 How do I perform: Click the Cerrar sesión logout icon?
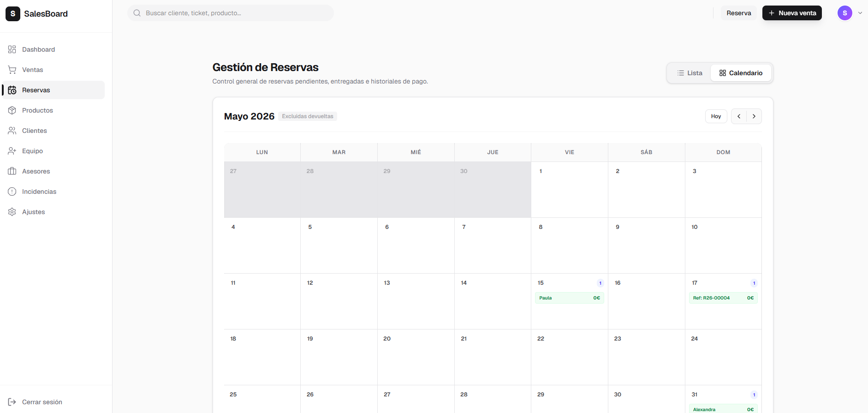point(12,402)
